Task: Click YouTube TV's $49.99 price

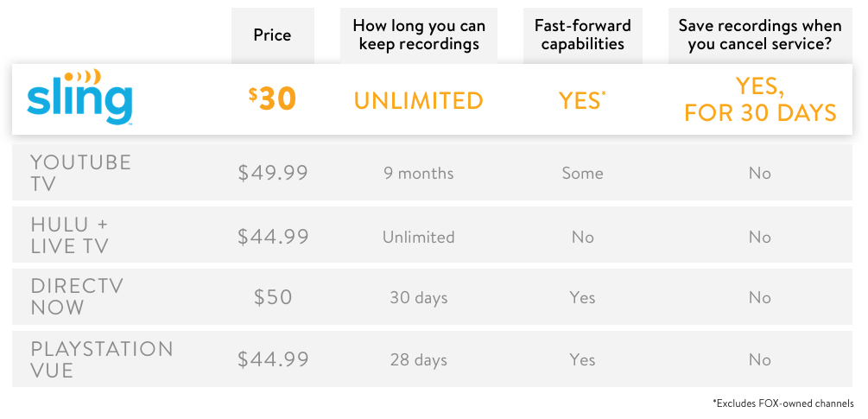Action: pyautogui.click(x=273, y=174)
